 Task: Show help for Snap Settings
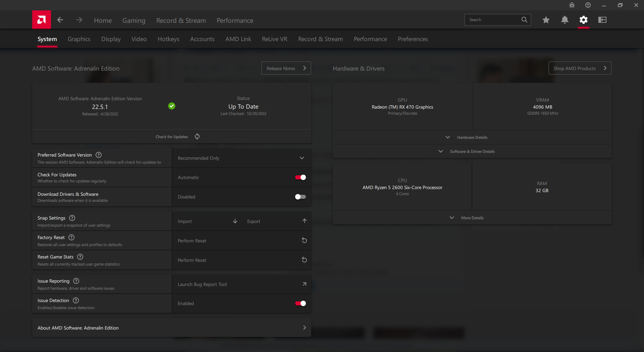click(x=72, y=218)
